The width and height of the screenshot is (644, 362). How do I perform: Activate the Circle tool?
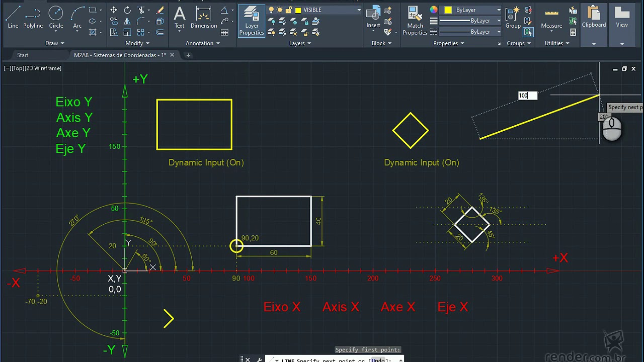coord(56,17)
